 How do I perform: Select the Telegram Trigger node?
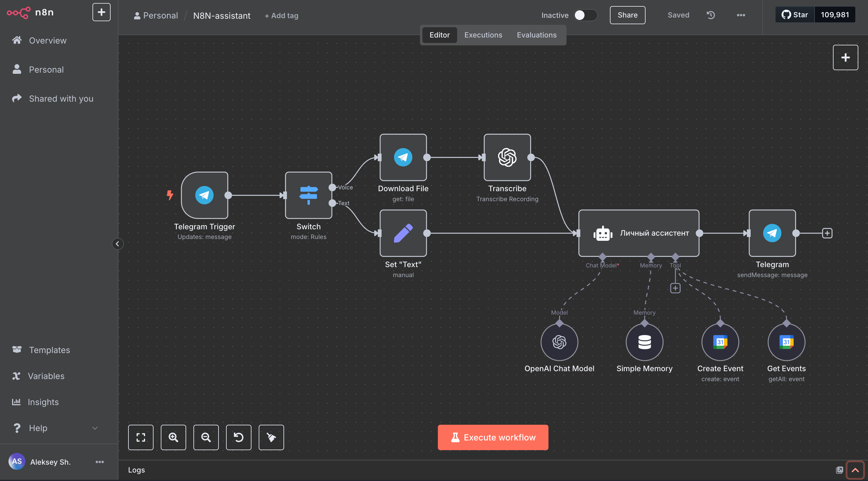point(205,195)
